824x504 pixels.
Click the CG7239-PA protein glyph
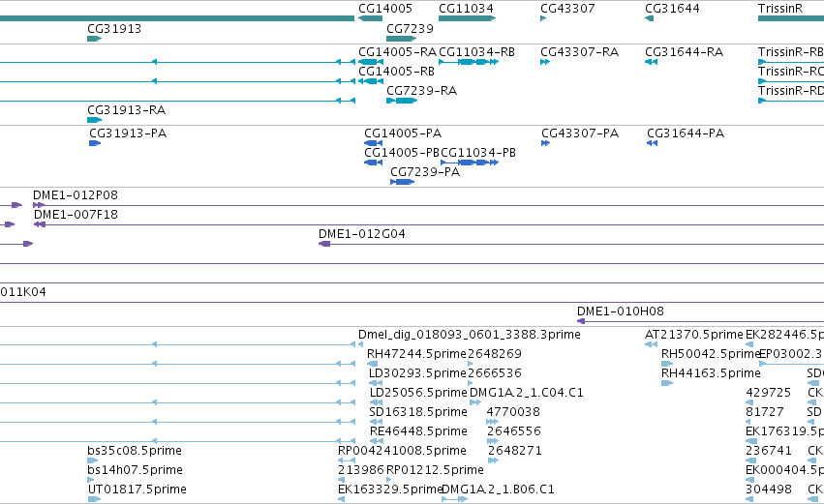pos(403,182)
